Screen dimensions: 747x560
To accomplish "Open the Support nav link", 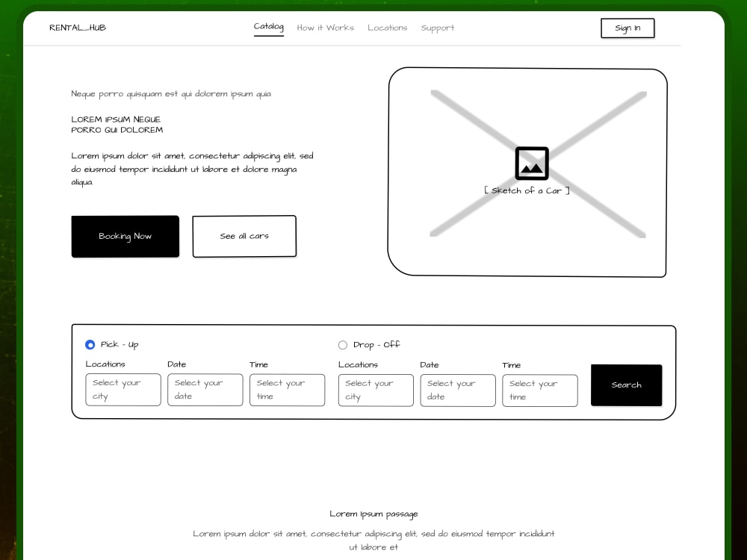I will [x=437, y=28].
